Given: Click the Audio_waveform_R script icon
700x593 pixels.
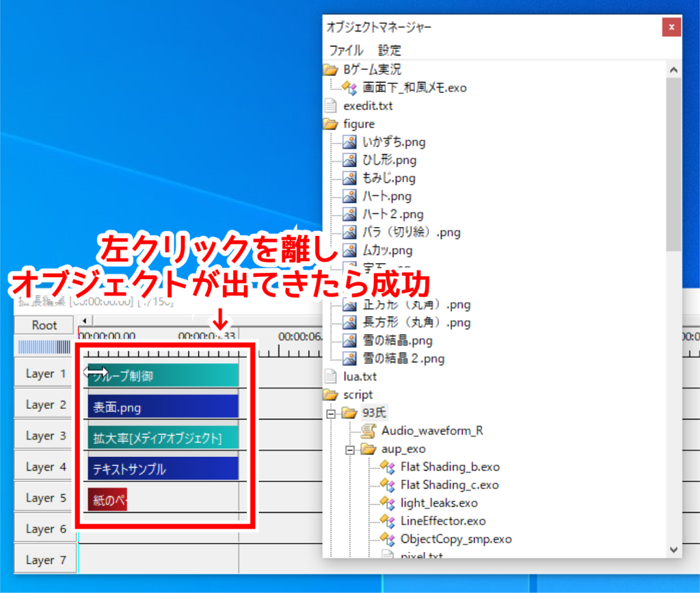Looking at the screenshot, I should [x=368, y=431].
